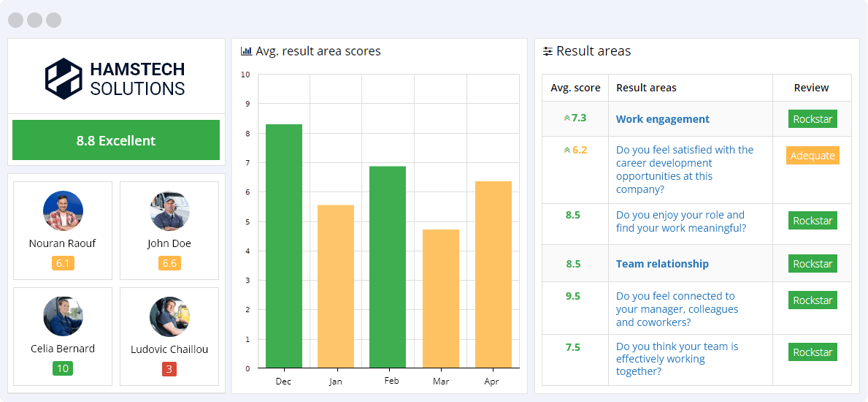Open the Team relationship result area
This screenshot has height=402, width=868.
click(x=662, y=264)
